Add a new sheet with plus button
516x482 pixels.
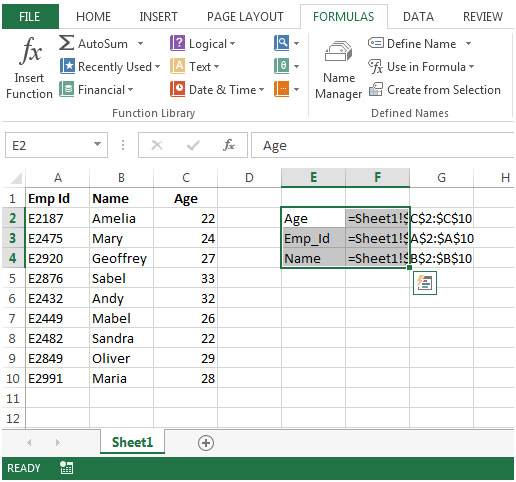click(x=206, y=443)
